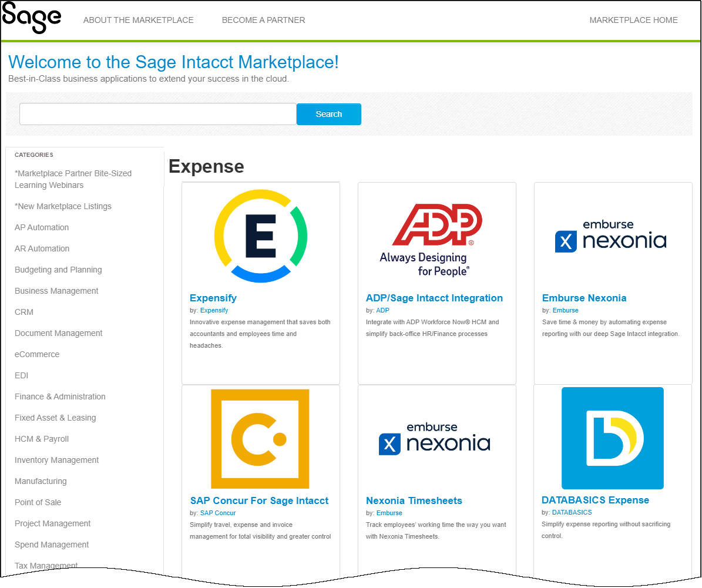The height and width of the screenshot is (588, 702).
Task: Select Finance & Administration category
Action: pos(60,397)
